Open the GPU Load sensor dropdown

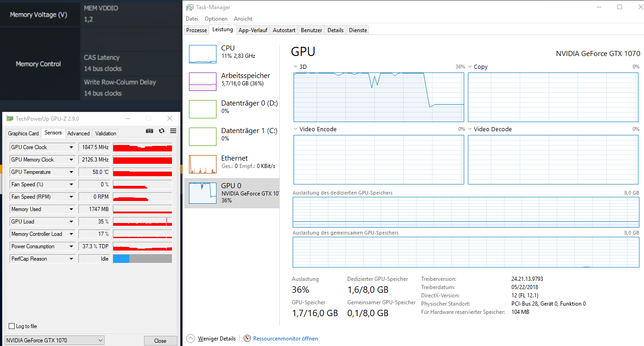coord(71,222)
